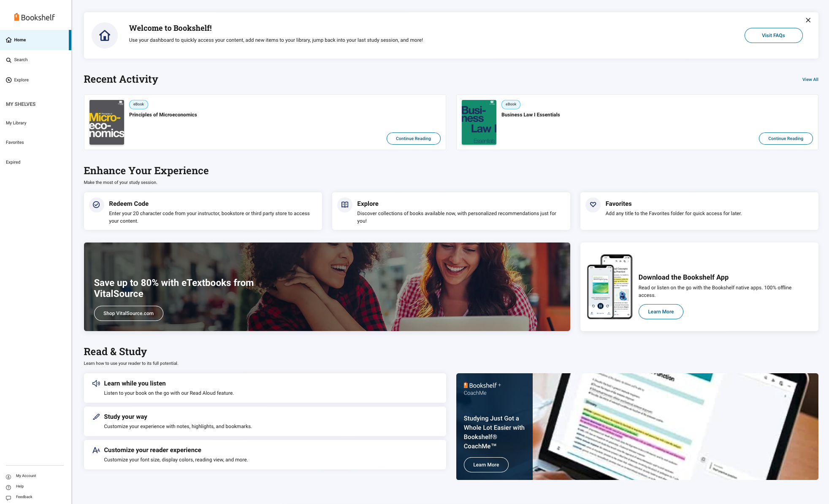Screen dimensions: 829x504
Task: Click the Favorites heart icon card
Action: [x=593, y=205]
